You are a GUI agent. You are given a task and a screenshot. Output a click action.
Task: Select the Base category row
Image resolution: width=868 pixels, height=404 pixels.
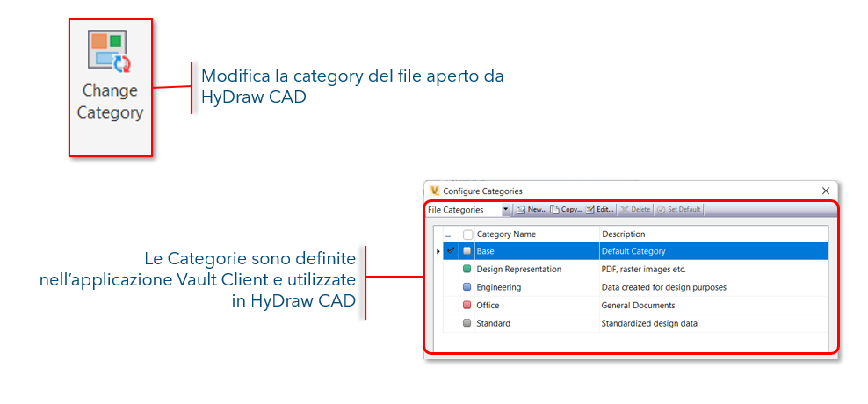point(635,250)
